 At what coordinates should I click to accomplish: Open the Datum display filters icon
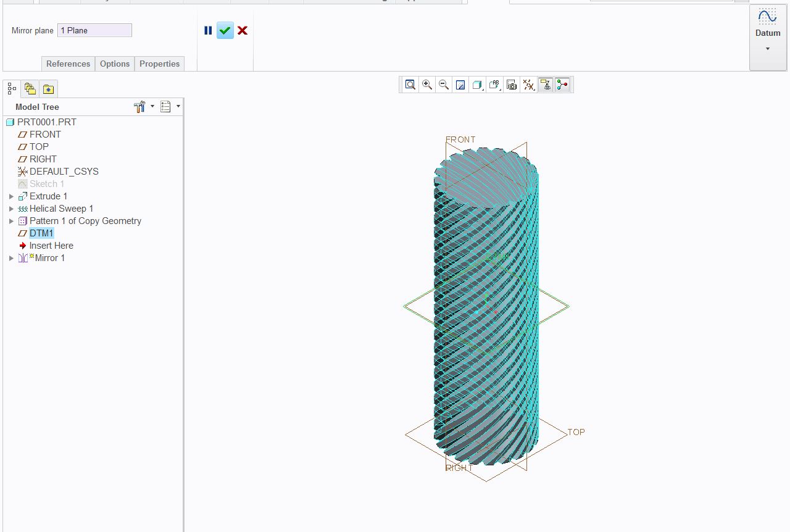tap(528, 85)
